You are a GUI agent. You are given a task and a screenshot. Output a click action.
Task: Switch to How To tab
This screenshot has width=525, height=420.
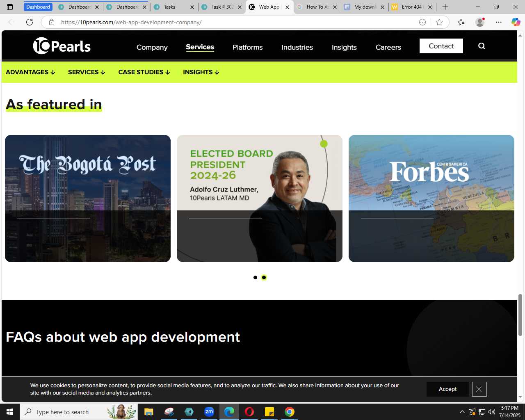317,7
